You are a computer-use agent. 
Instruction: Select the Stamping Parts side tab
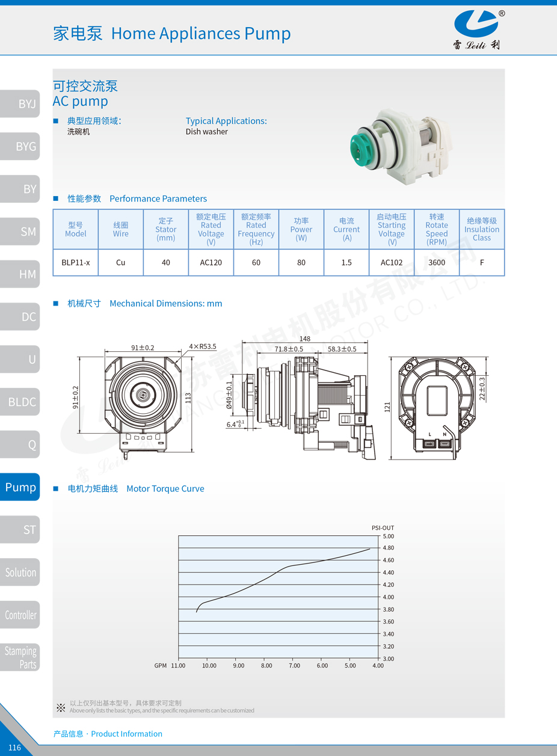[20, 657]
